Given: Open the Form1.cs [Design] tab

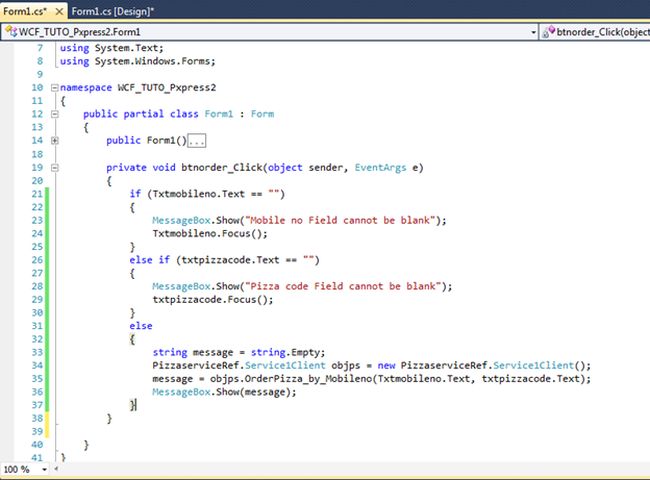Looking at the screenshot, I should [113, 11].
